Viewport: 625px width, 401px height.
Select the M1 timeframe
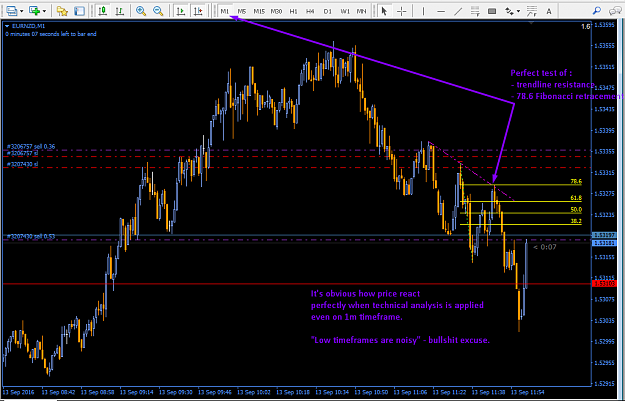click(x=225, y=11)
